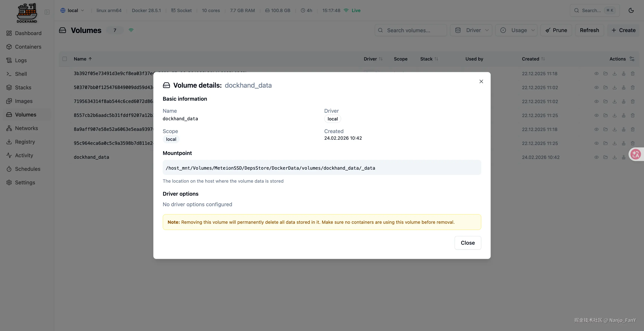This screenshot has width=644, height=331.
Task: Open the Stacks sidebar item
Action: [x=23, y=88]
